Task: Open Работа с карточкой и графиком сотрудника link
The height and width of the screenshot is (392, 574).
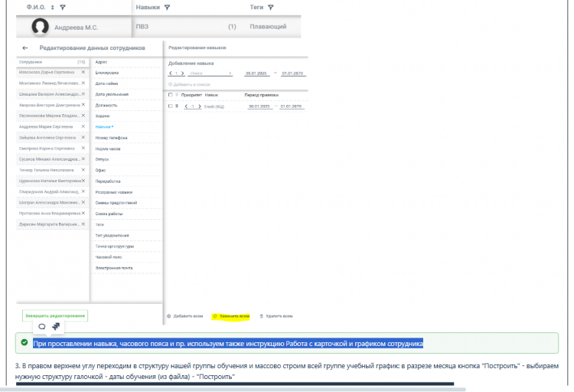Action: click(x=354, y=344)
